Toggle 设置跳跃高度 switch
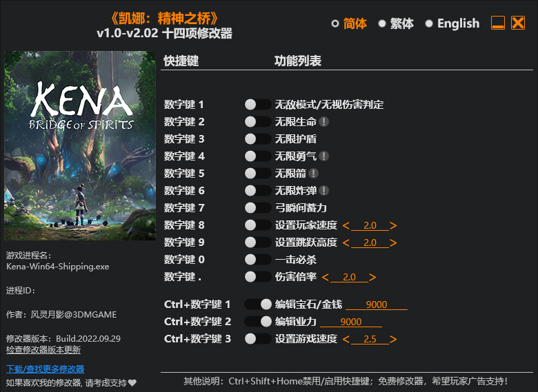Viewport: 538px width, 392px height. click(x=258, y=243)
